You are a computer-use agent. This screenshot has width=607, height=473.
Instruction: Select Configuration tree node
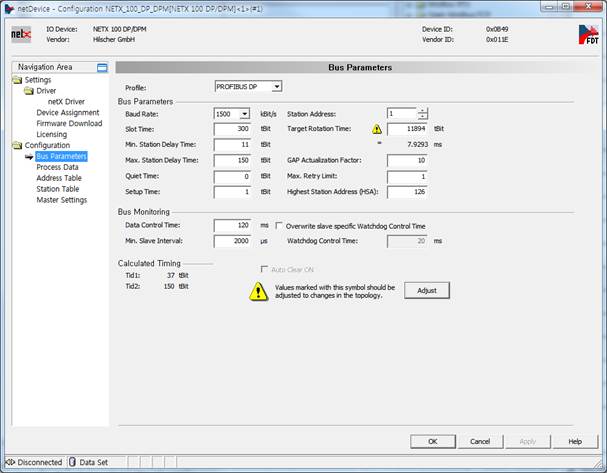(47, 146)
